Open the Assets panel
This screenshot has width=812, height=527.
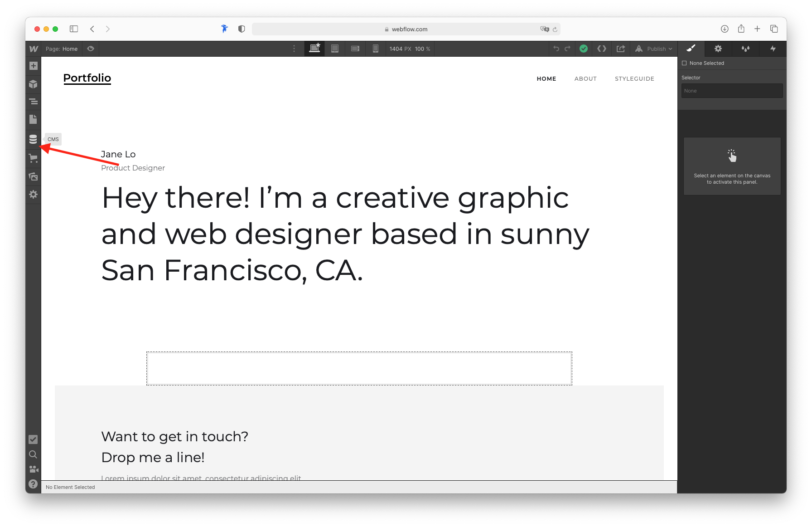(x=33, y=176)
